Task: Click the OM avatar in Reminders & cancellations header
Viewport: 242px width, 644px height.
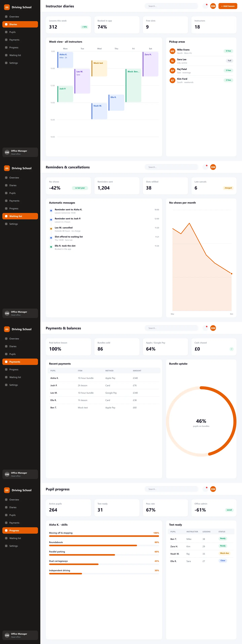Action: (213, 167)
